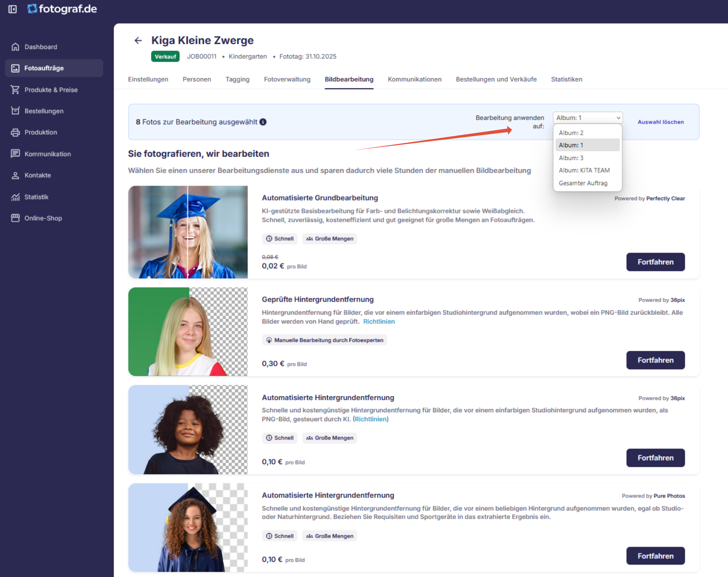Choose Album: 2 from the dropdown list
This screenshot has height=577, width=728.
click(587, 133)
